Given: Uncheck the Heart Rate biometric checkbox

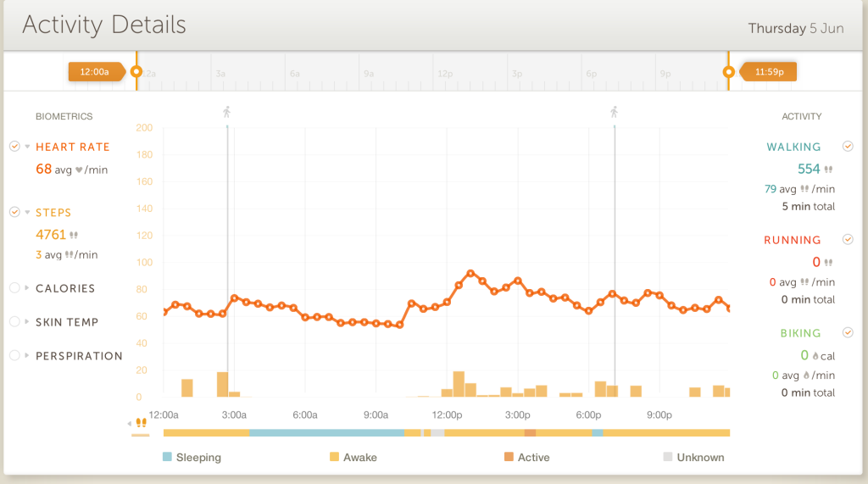Looking at the screenshot, I should [15, 146].
